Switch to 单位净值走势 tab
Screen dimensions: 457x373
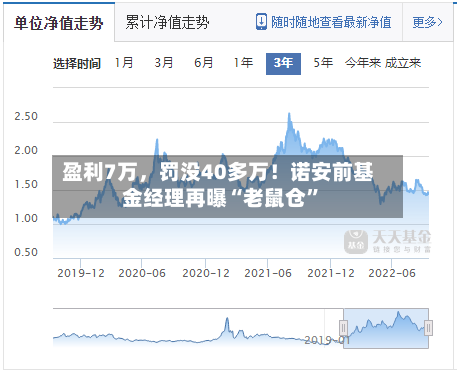[x=59, y=23]
